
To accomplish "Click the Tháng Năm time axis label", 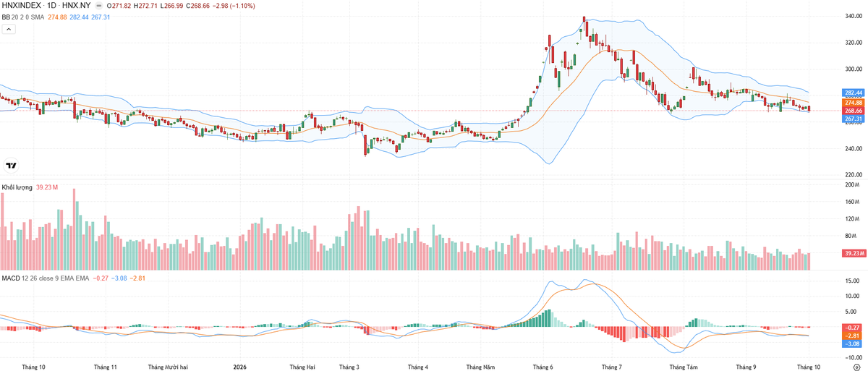I will coord(480,367).
